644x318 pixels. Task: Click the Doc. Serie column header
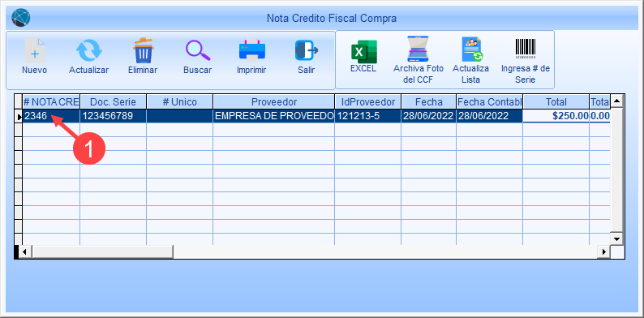(113, 101)
